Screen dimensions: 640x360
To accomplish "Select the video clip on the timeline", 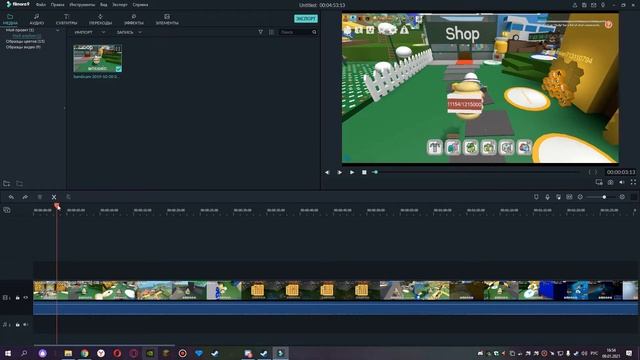I will pos(335,290).
